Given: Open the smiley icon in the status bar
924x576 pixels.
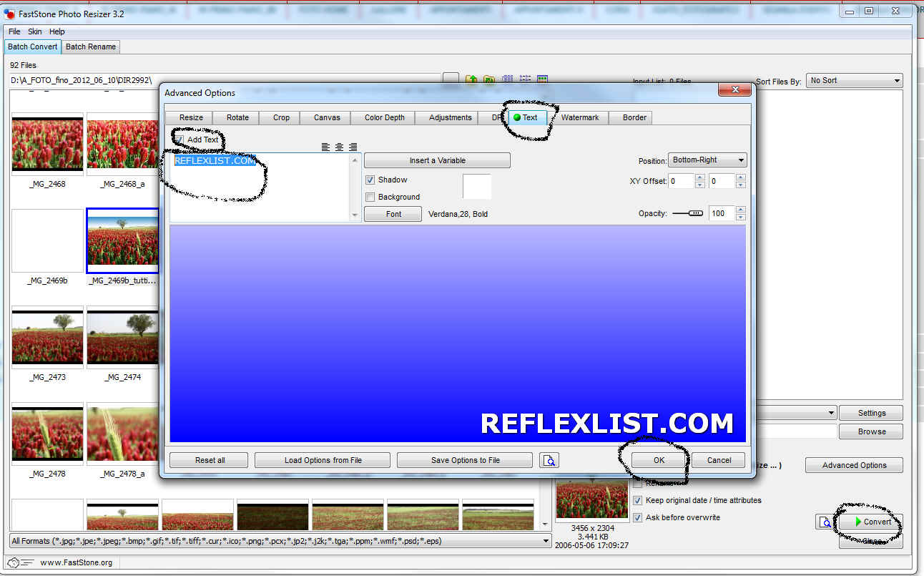Looking at the screenshot, I should (20, 562).
